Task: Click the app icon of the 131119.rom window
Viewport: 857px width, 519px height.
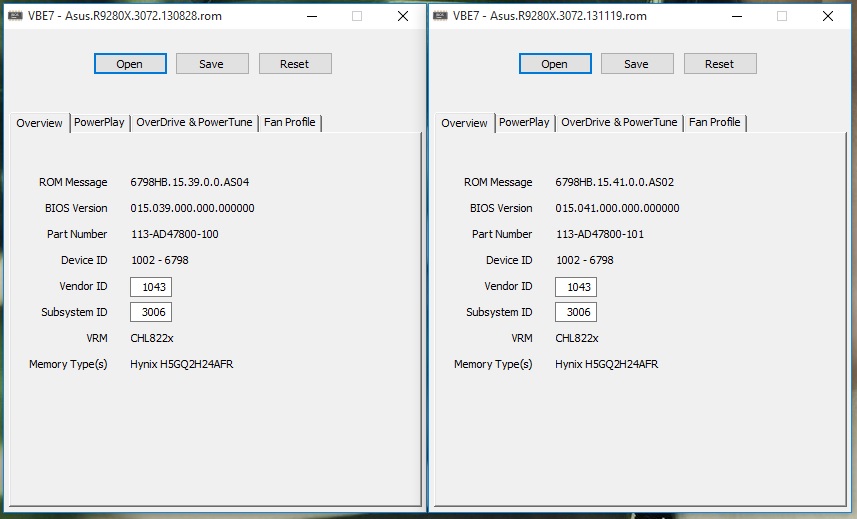Action: pos(440,16)
